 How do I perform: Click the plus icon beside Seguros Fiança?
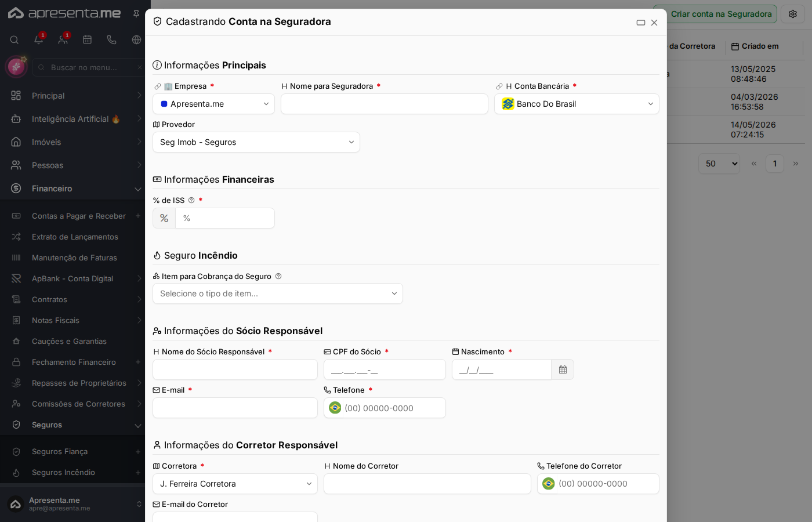tap(138, 451)
